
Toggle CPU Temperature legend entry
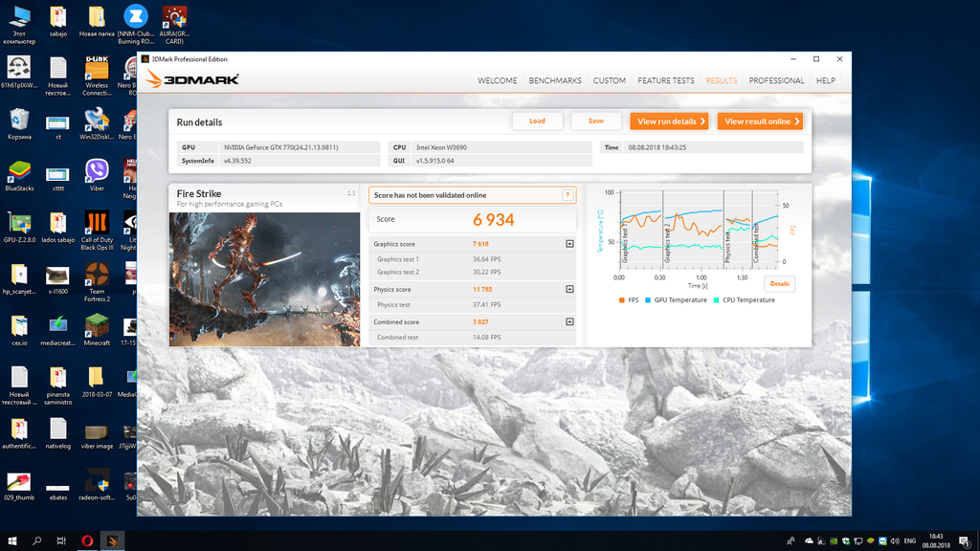[x=744, y=300]
